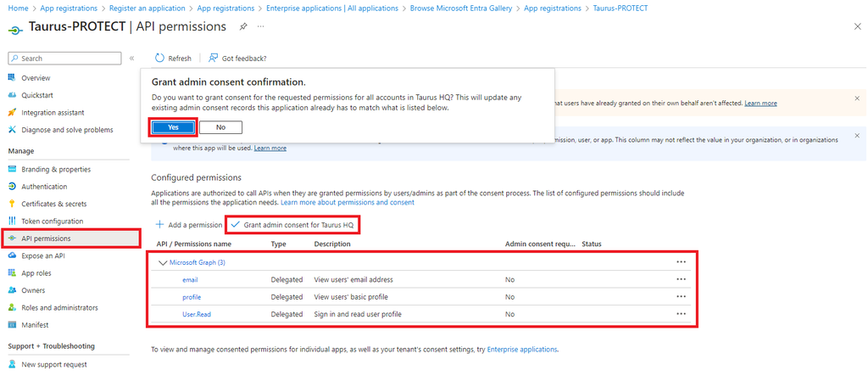The image size is (868, 376).
Task: Open the profile permission link
Action: [192, 297]
